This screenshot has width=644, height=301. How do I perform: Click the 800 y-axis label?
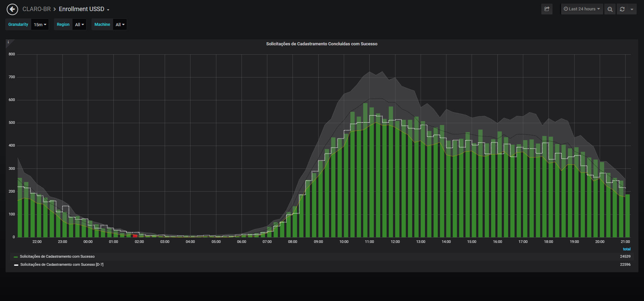[x=12, y=54]
